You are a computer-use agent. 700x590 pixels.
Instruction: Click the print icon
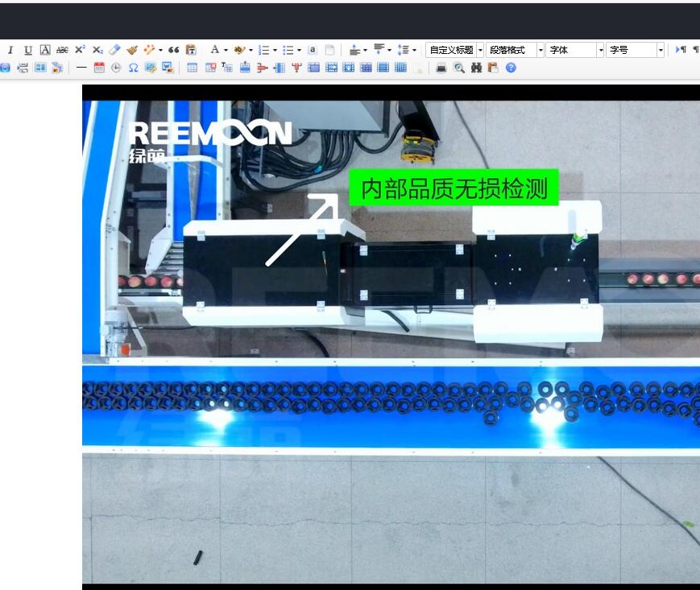coord(441,68)
